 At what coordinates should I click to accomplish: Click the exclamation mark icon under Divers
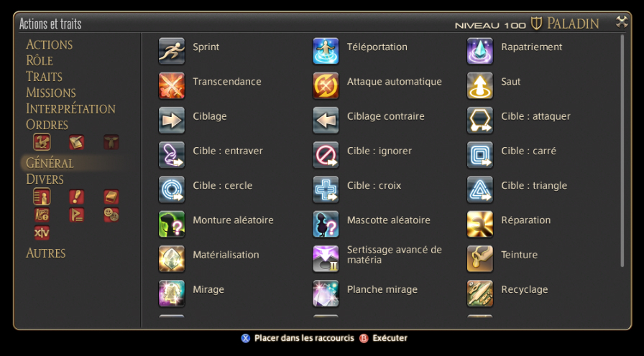[76, 197]
